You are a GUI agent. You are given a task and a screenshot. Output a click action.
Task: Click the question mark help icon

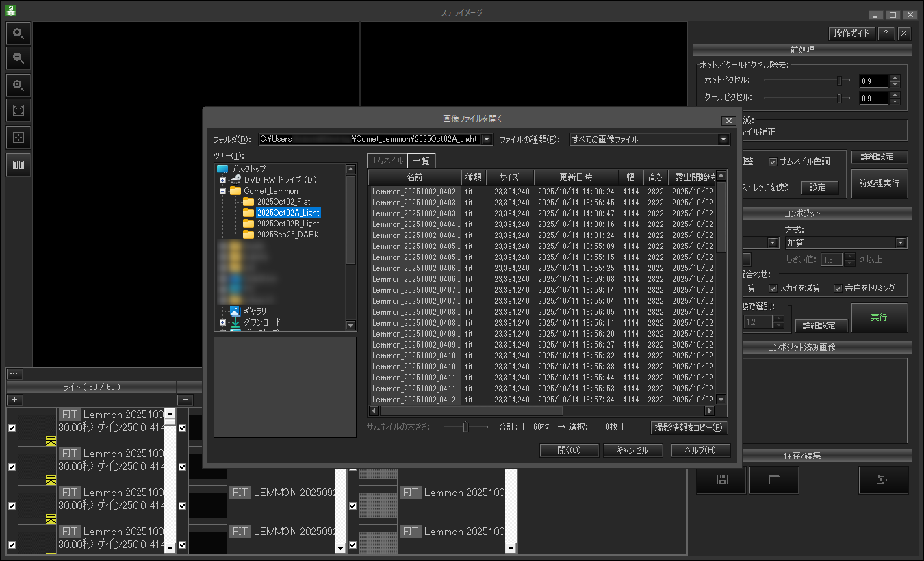(x=886, y=34)
